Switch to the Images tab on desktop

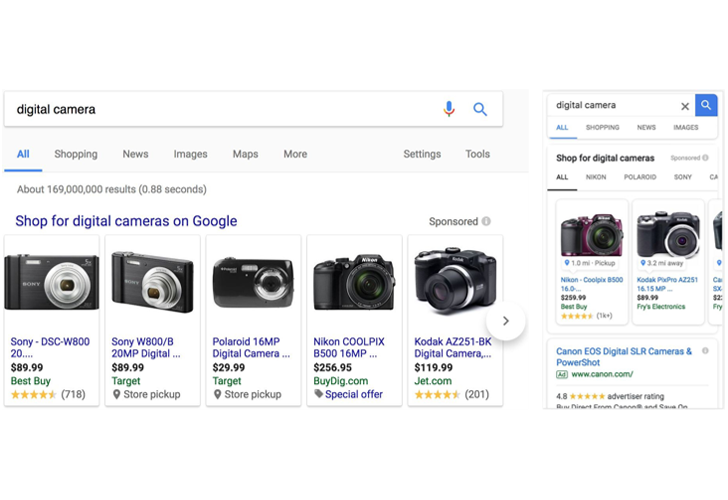coord(190,154)
